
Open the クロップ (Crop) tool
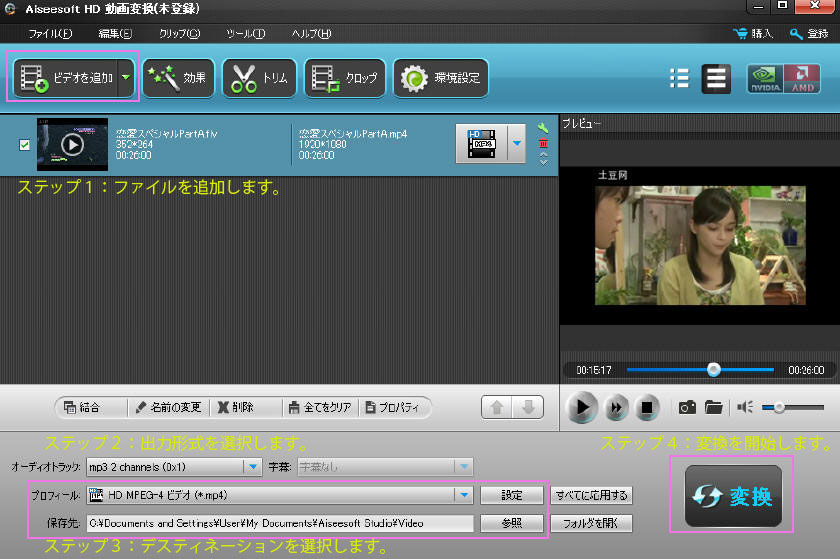(344, 78)
